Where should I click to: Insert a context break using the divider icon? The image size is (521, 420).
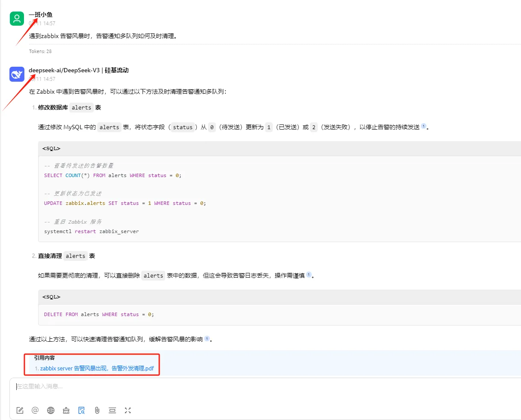(112, 410)
